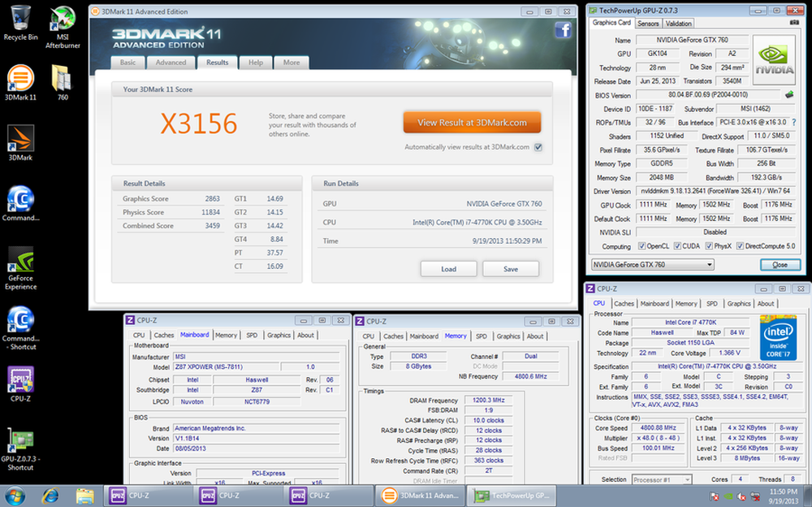Click the Load button in 3DMark 11
Viewport: 812px width, 507px height.
[x=449, y=269]
